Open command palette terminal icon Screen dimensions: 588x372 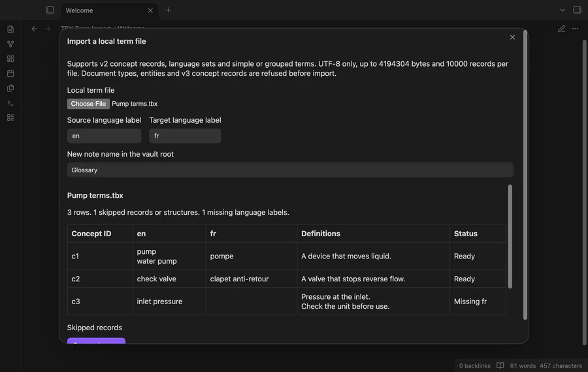(x=10, y=102)
